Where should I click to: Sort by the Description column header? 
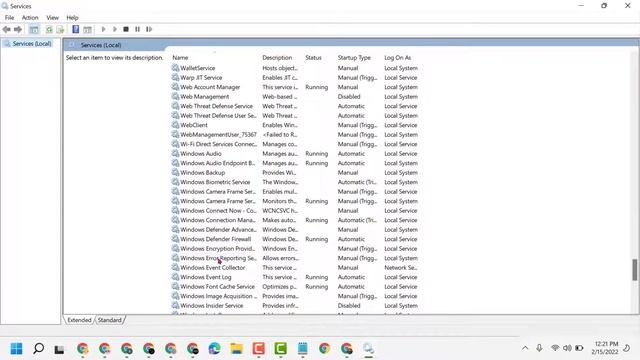pos(277,58)
